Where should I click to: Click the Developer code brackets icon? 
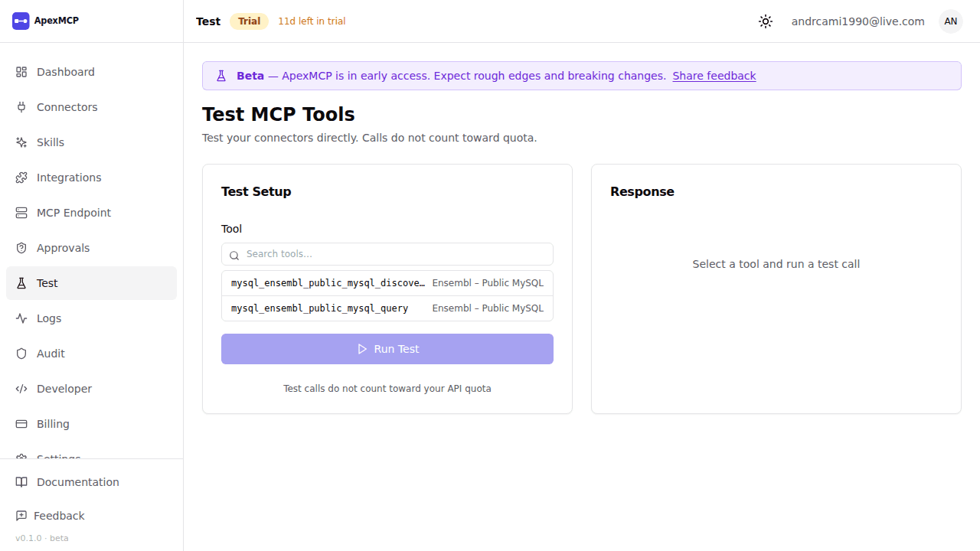point(21,389)
